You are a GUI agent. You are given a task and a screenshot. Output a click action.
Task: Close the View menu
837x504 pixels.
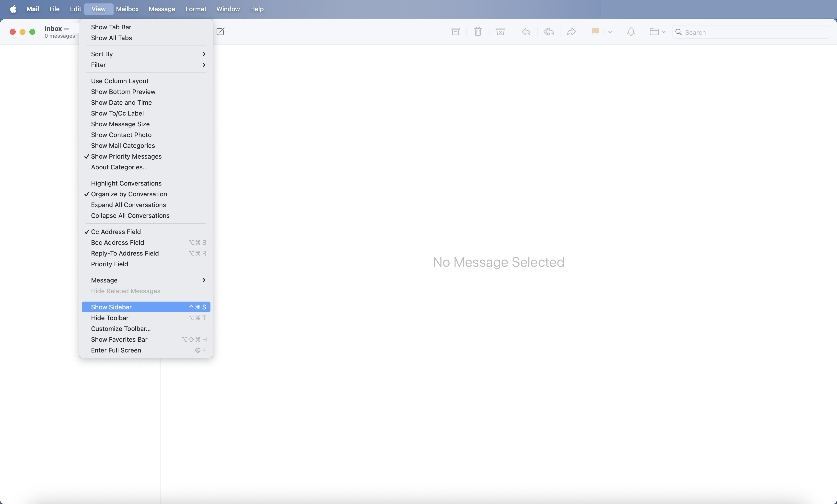coord(98,9)
